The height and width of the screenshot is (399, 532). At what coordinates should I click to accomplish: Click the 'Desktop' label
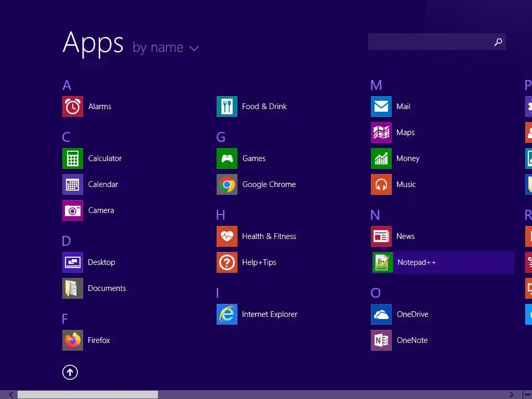coord(101,262)
